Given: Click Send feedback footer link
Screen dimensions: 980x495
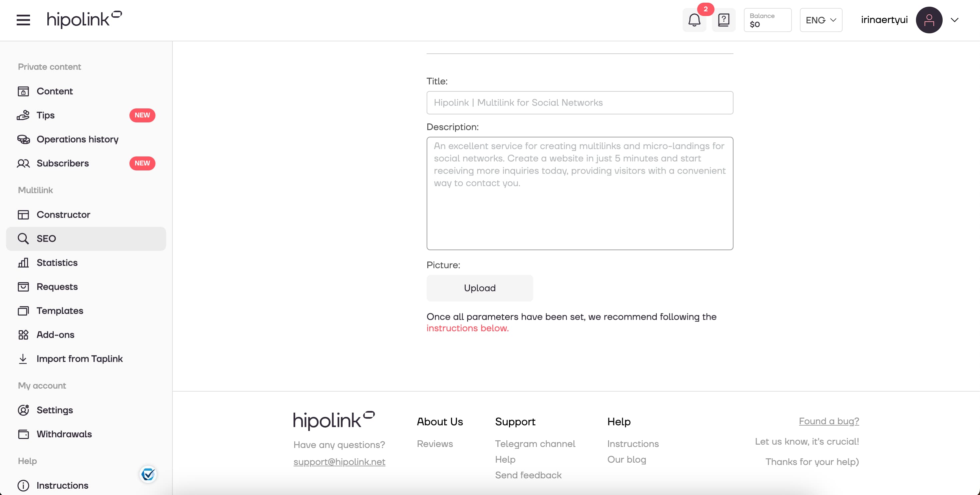Looking at the screenshot, I should pyautogui.click(x=528, y=475).
